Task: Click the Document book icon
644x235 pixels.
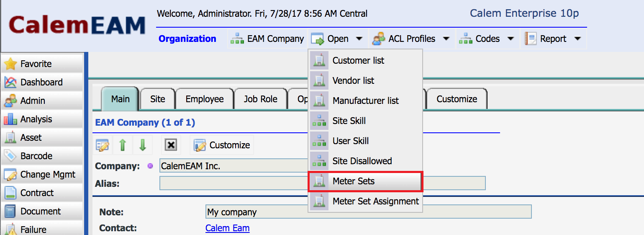Action: (x=10, y=212)
